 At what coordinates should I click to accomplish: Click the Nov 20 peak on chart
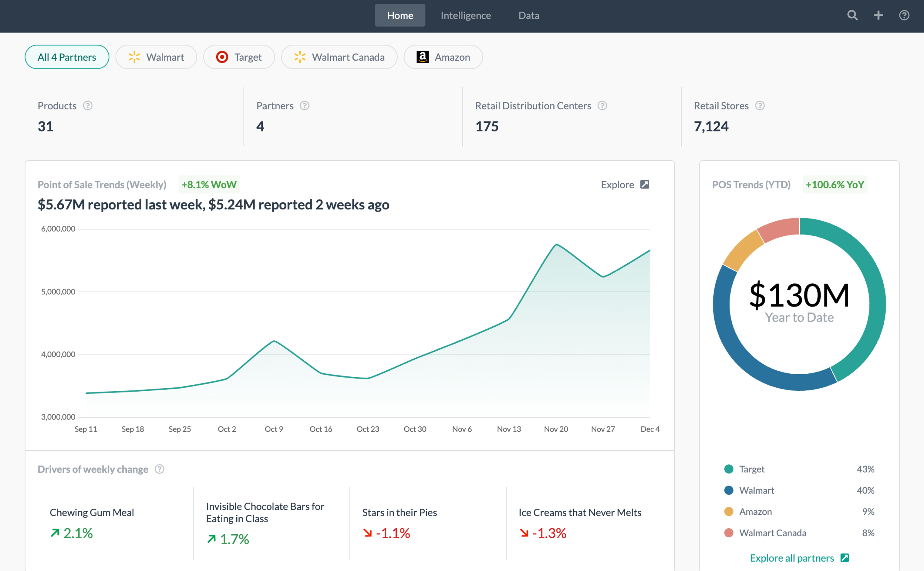click(x=556, y=245)
